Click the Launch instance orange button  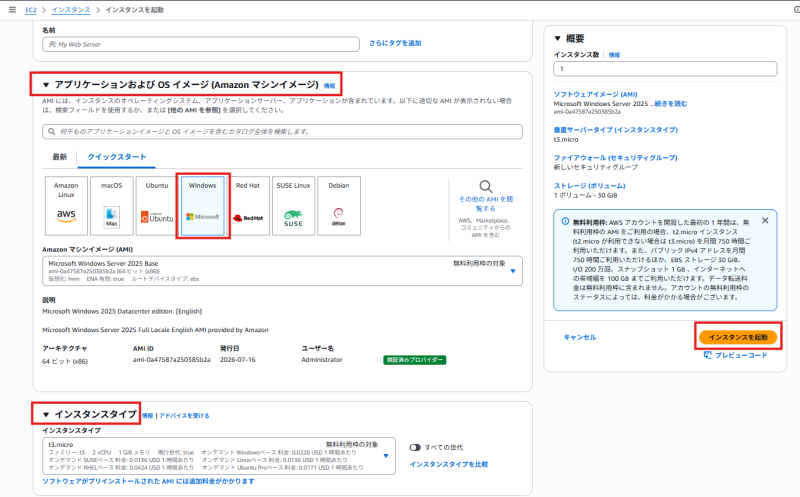point(738,337)
